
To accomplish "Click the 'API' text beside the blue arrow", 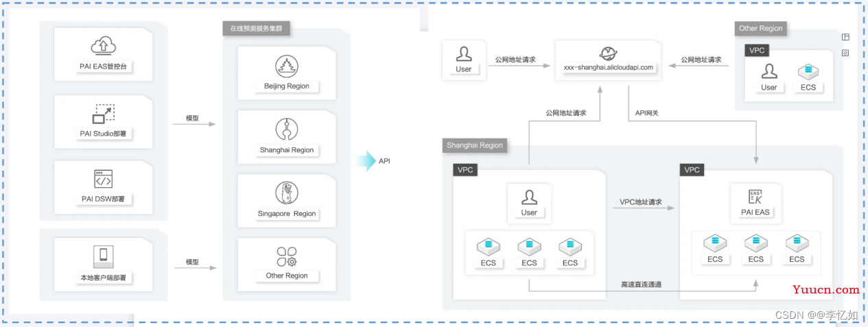I will coord(384,162).
